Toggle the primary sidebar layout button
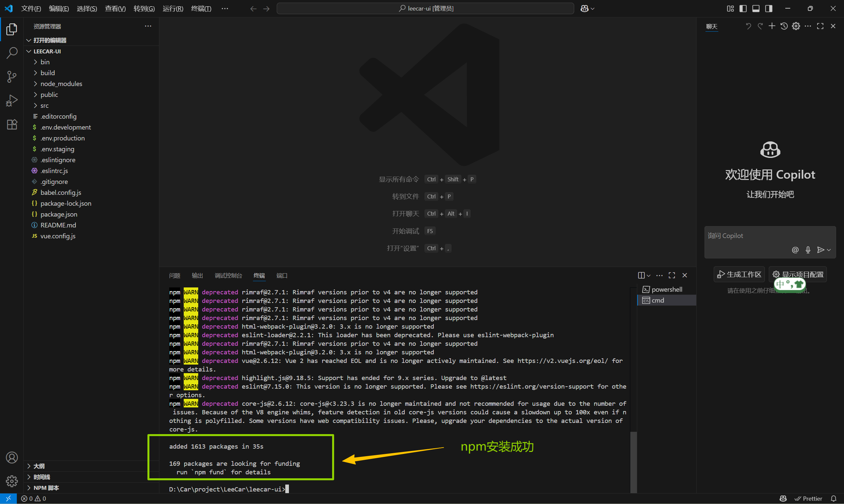The image size is (844, 504). [743, 9]
